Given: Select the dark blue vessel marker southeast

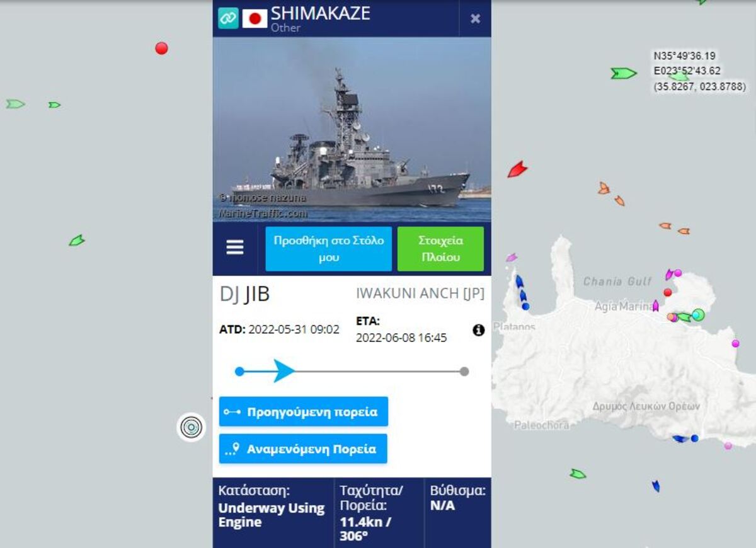Looking at the screenshot, I should click(x=656, y=486).
